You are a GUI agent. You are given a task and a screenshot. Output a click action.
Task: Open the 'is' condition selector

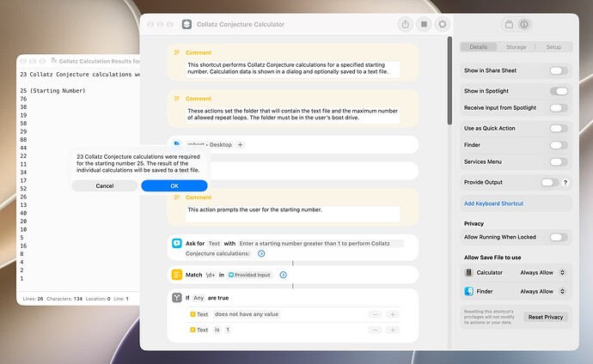pos(217,330)
